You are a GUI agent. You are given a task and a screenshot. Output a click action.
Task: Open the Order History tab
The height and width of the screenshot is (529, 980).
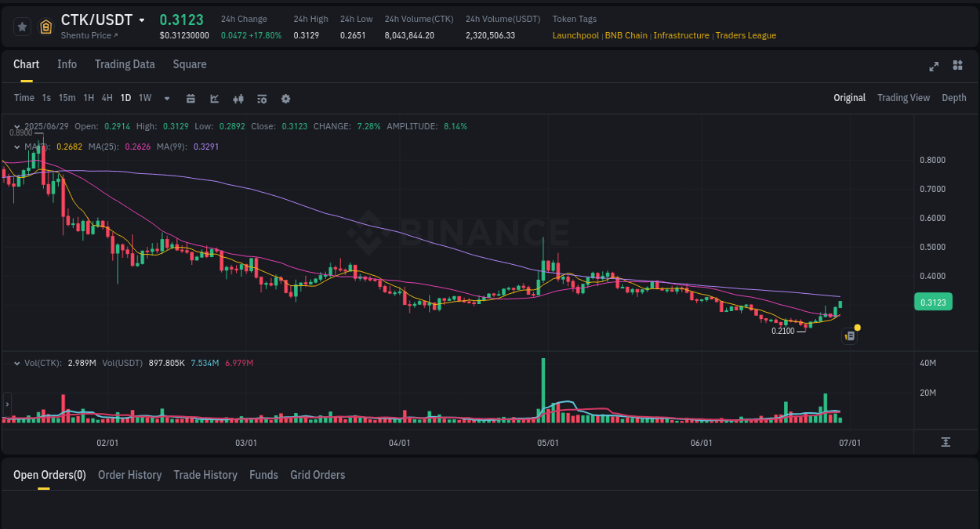(129, 474)
